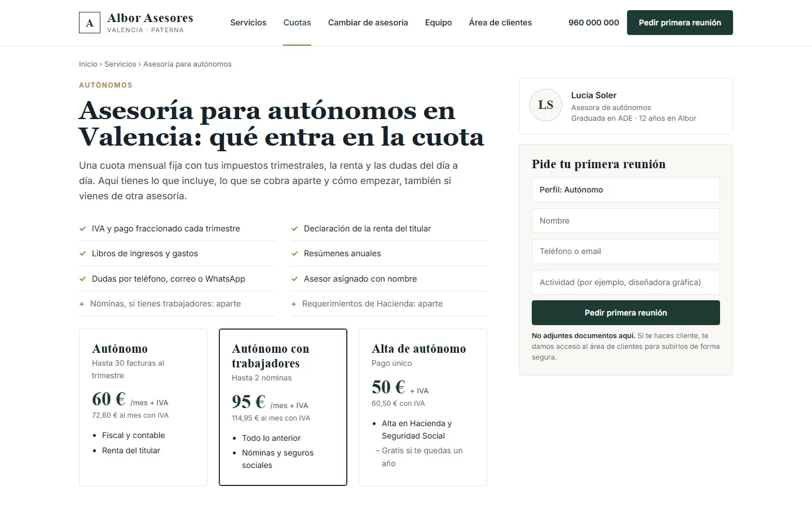Click plus icon beside Nóminas aparte

tap(82, 304)
